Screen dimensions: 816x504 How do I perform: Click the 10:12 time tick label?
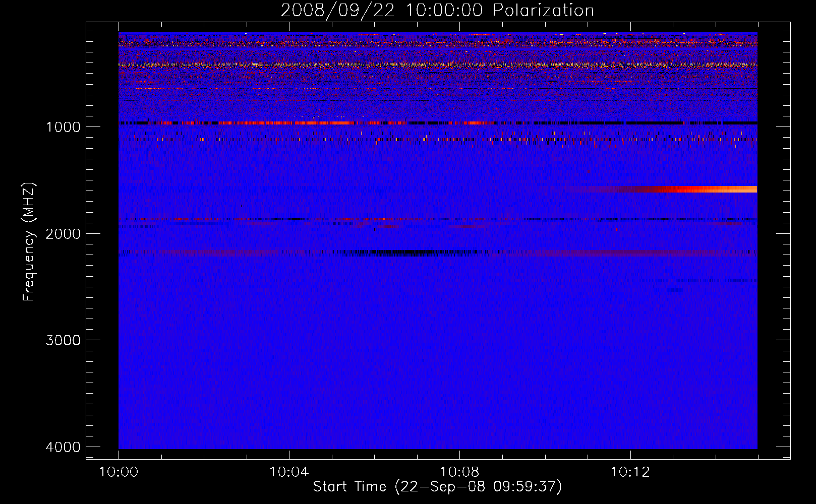point(630,472)
